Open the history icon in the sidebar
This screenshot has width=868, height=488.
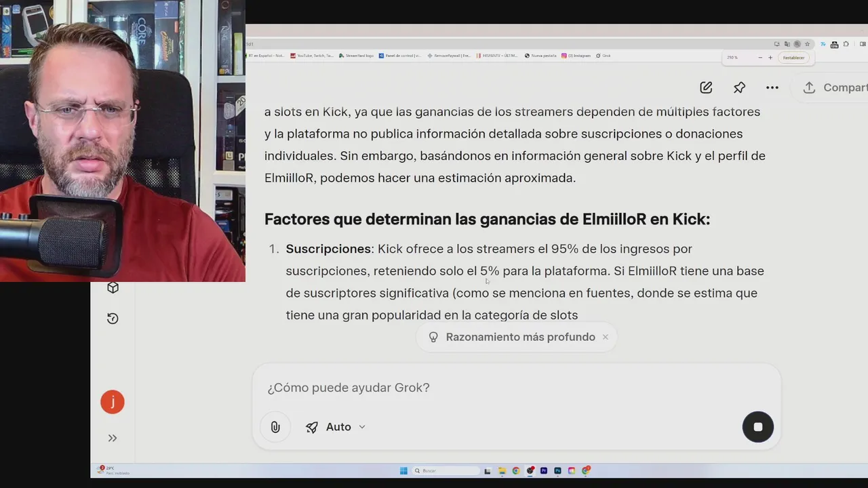click(113, 319)
